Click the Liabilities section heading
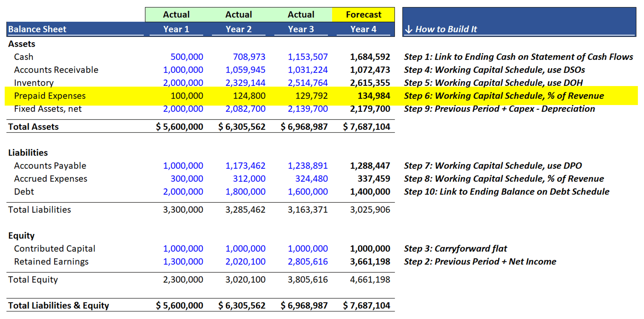The width and height of the screenshot is (644, 319). 28,153
